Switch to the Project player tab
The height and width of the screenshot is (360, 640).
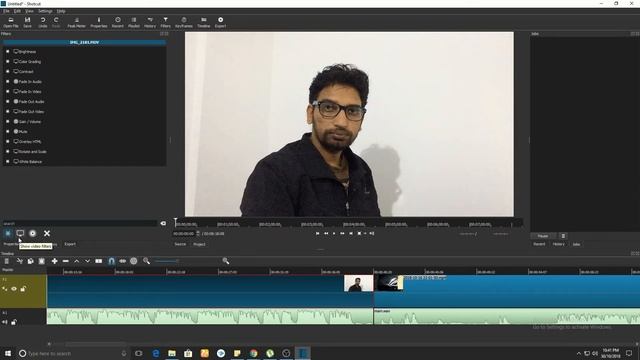pyautogui.click(x=199, y=244)
